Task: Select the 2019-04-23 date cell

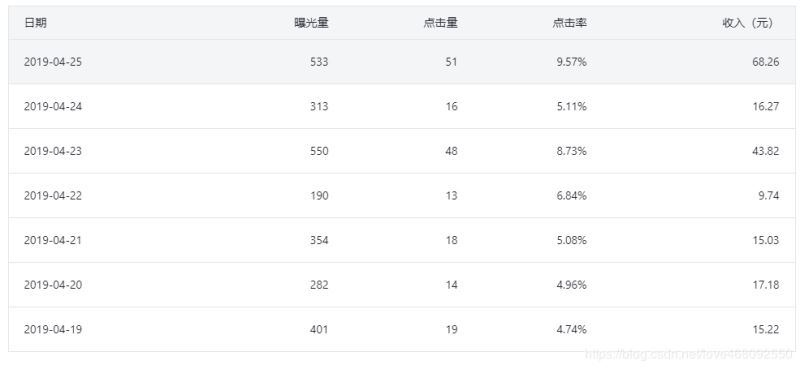Action: (53, 152)
